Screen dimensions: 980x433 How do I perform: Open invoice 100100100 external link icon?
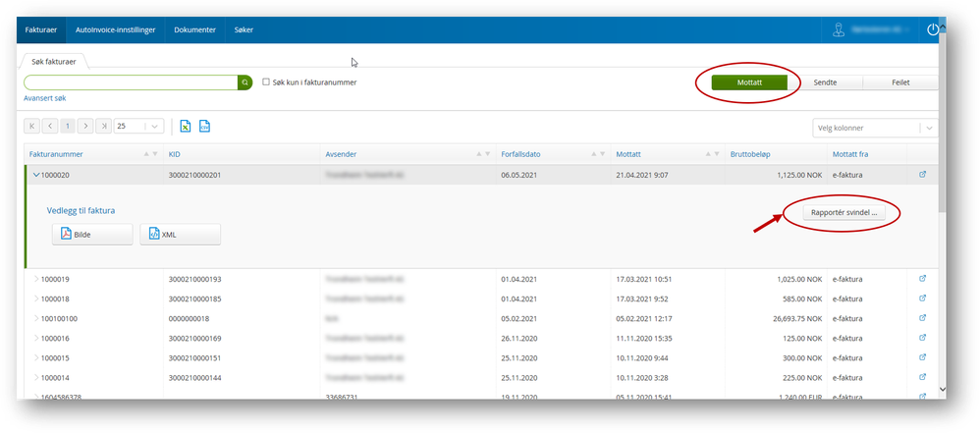pos(922,318)
